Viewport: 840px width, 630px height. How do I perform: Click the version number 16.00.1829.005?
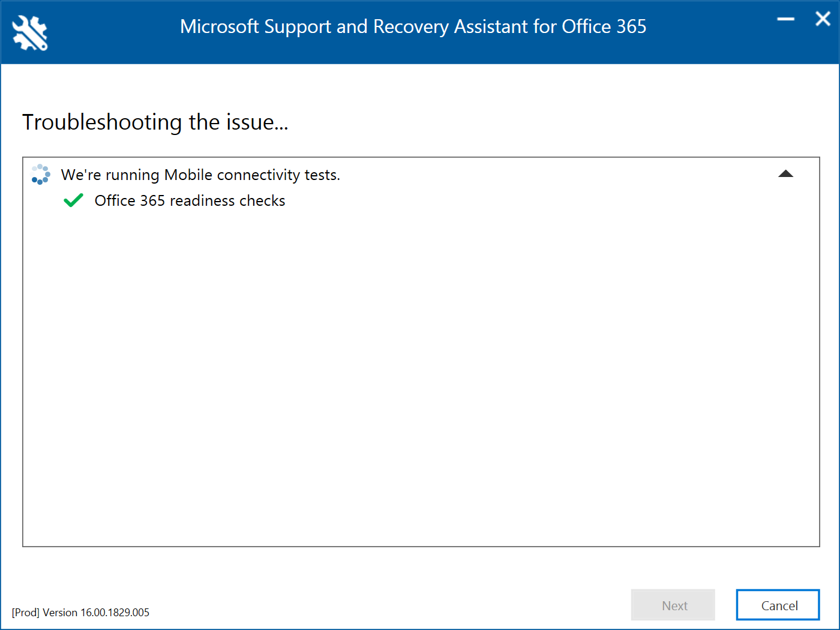point(115,613)
